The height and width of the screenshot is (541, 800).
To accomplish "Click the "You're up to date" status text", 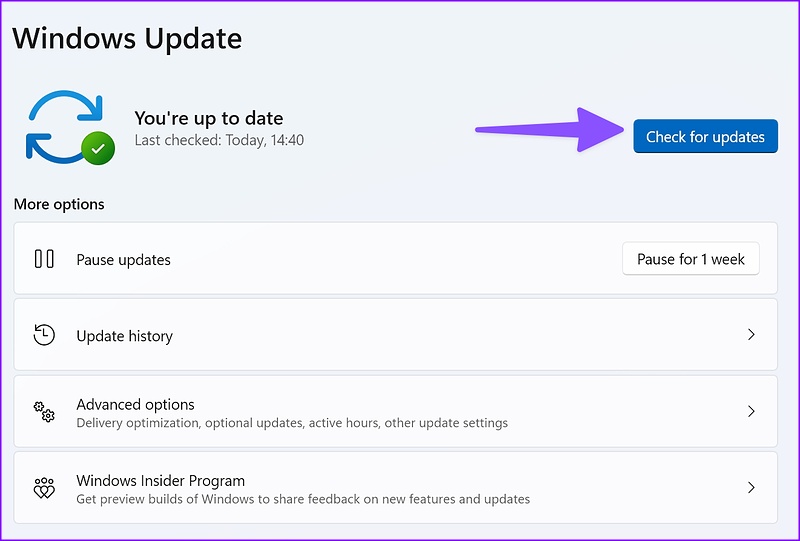I will 209,118.
